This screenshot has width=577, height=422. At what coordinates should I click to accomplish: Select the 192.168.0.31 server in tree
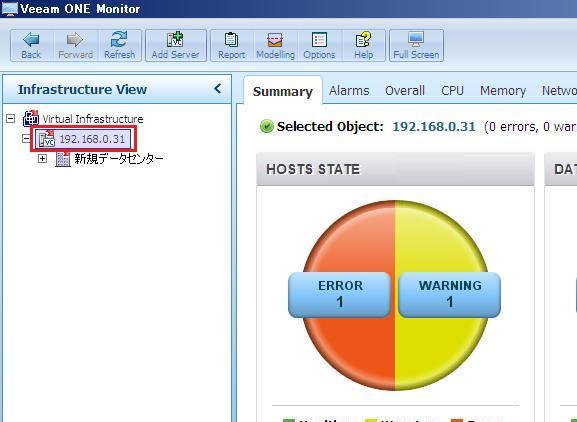click(x=92, y=139)
